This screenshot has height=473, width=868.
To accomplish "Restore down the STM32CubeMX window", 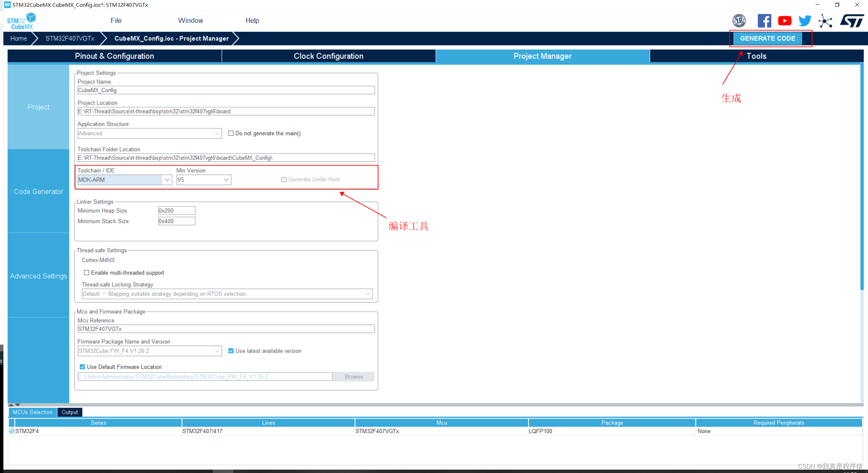I will [837, 5].
